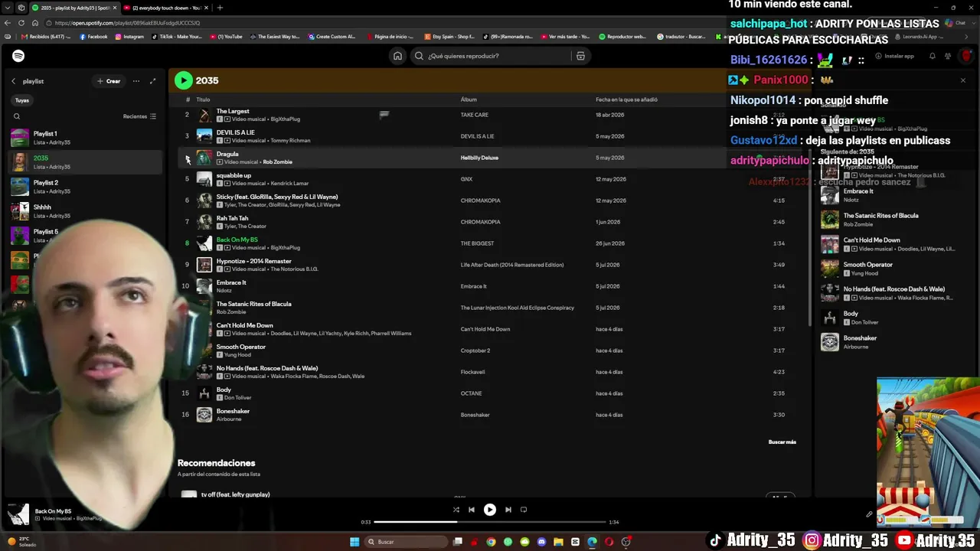This screenshot has width=980, height=551.
Task: Click Instalar app
Action: tap(894, 56)
